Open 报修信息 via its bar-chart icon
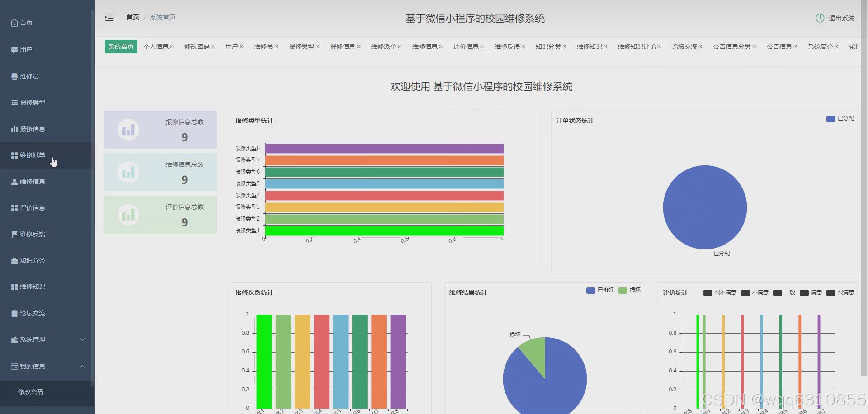Viewport: 868px width, 414px height. pyautogui.click(x=14, y=129)
